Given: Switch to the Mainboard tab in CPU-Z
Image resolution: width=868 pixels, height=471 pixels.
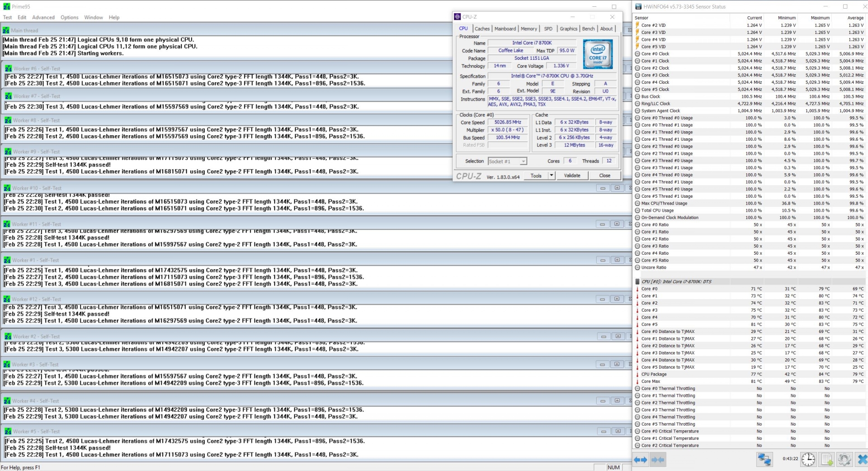Looking at the screenshot, I should click(x=505, y=29).
